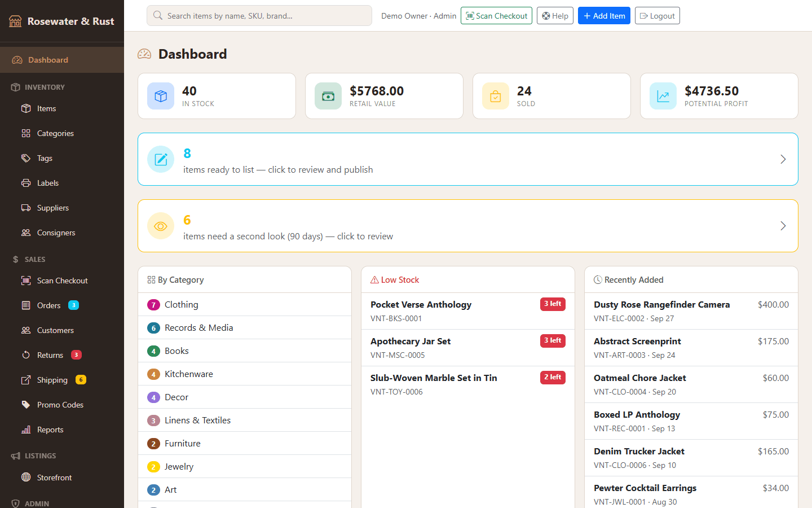812x508 pixels.
Task: Click the Help button
Action: click(555, 16)
